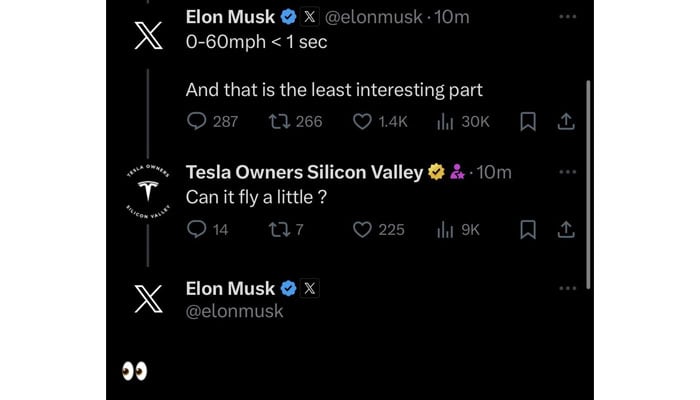
Task: Repost Elon Musk's 0-60mph tweet
Action: 279,121
